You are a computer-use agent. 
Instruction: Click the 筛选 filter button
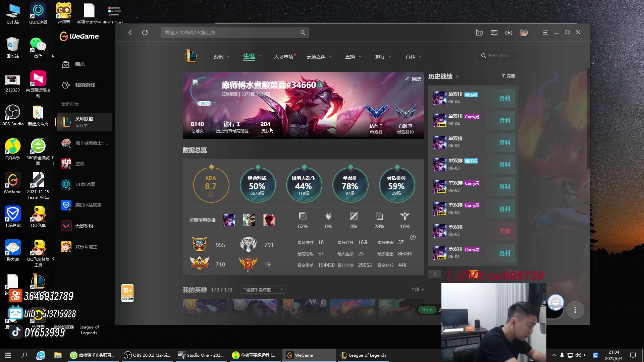pos(508,76)
